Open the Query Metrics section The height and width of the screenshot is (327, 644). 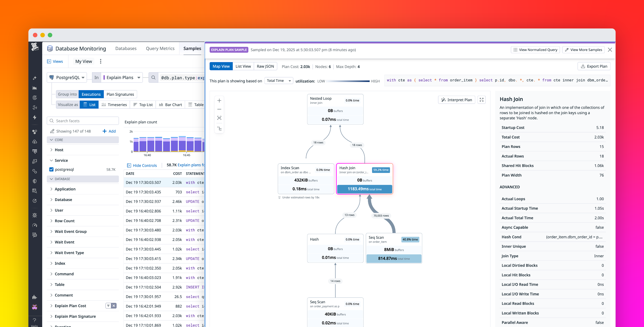(x=160, y=48)
